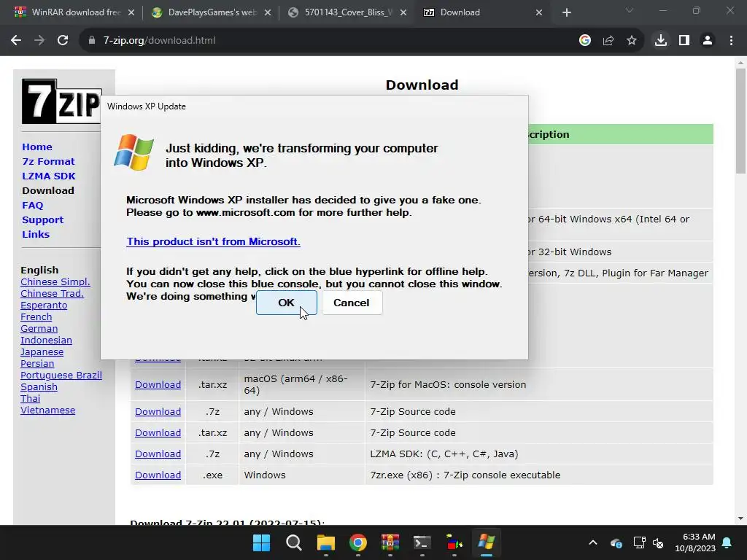Open the notification bell icon
The image size is (747, 560).
click(727, 542)
